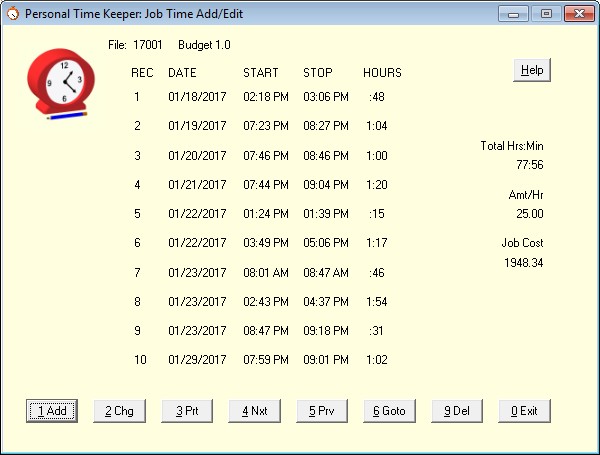Viewport: 600px width, 455px height.
Task: Click hours value 1:54
Action: [377, 302]
